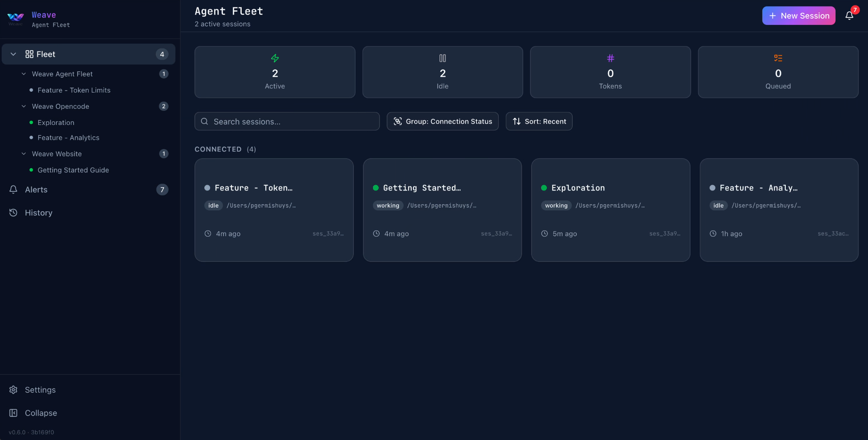This screenshot has height=440, width=868.
Task: Toggle the idle badge on Feature - Token card
Action: (213, 205)
